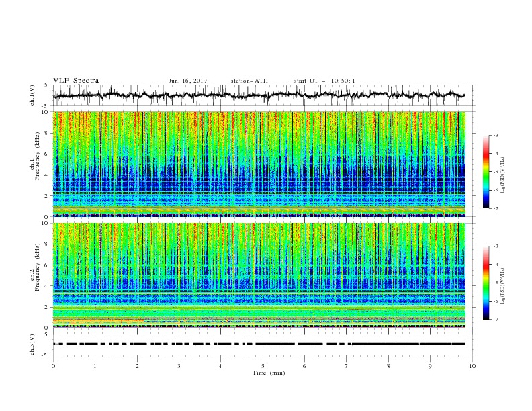Click the "VLF Spectra" plot title
This screenshot has height=411, width=532.
click(x=76, y=81)
